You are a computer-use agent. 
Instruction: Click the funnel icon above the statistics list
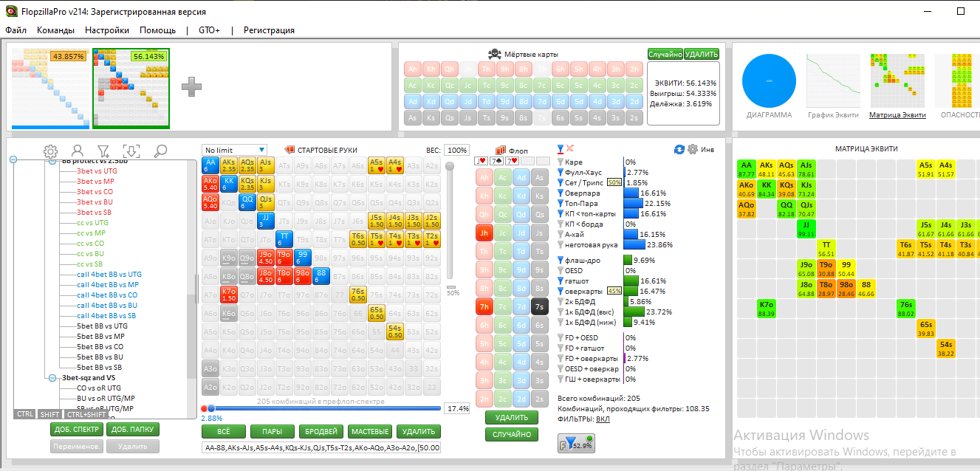(x=561, y=149)
